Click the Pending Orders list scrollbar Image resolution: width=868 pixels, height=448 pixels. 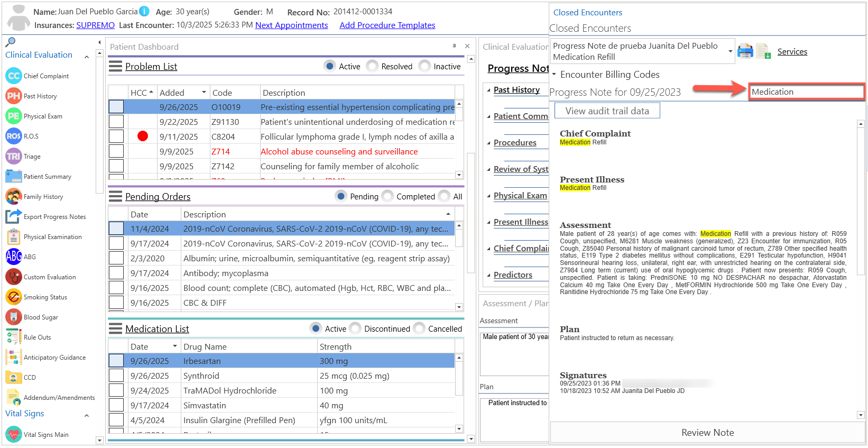click(x=459, y=267)
